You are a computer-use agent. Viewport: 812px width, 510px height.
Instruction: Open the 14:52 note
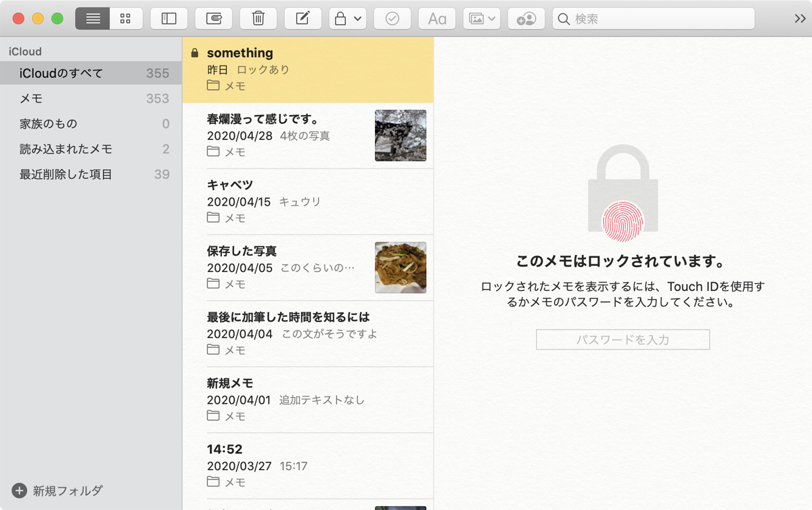(308, 465)
